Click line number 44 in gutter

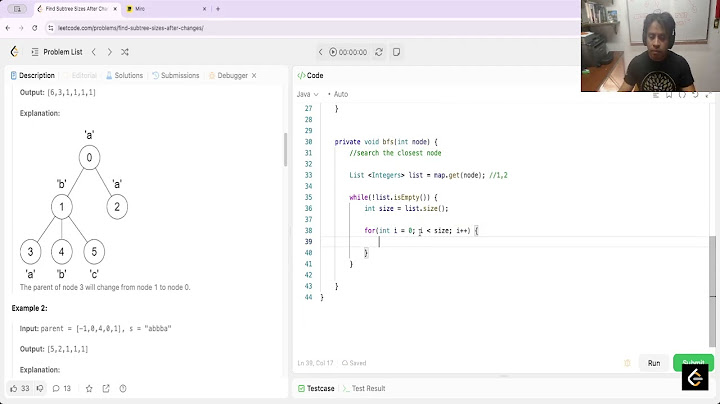[309, 297]
